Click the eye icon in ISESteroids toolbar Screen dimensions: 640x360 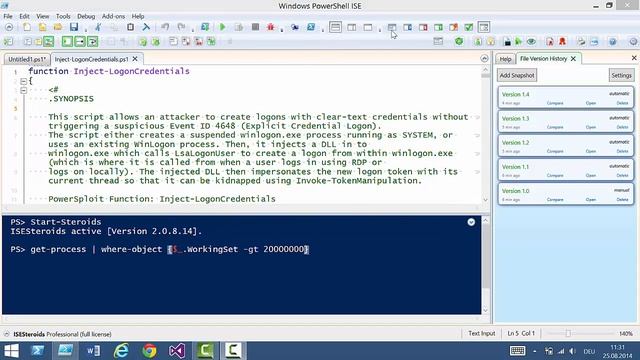531,41
